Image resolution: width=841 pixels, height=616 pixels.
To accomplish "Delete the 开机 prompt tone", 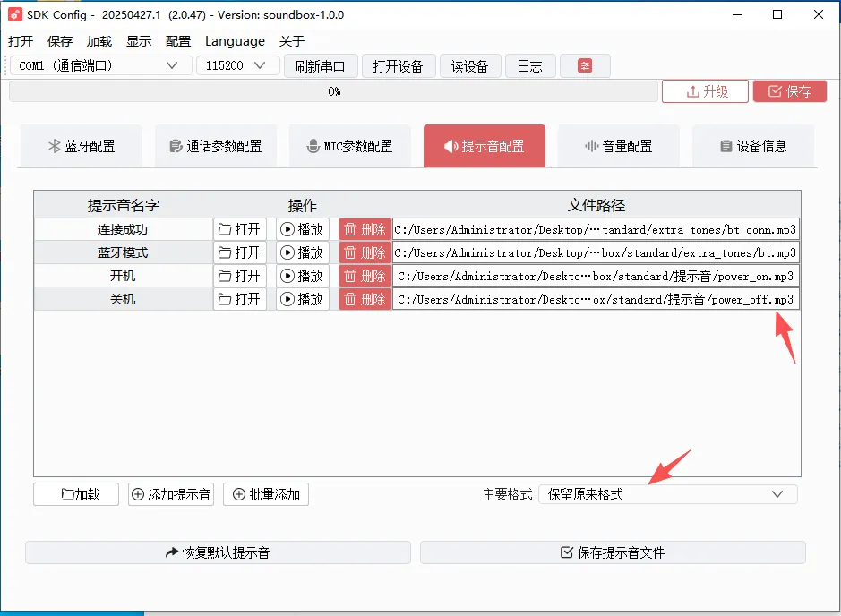I will pos(365,276).
